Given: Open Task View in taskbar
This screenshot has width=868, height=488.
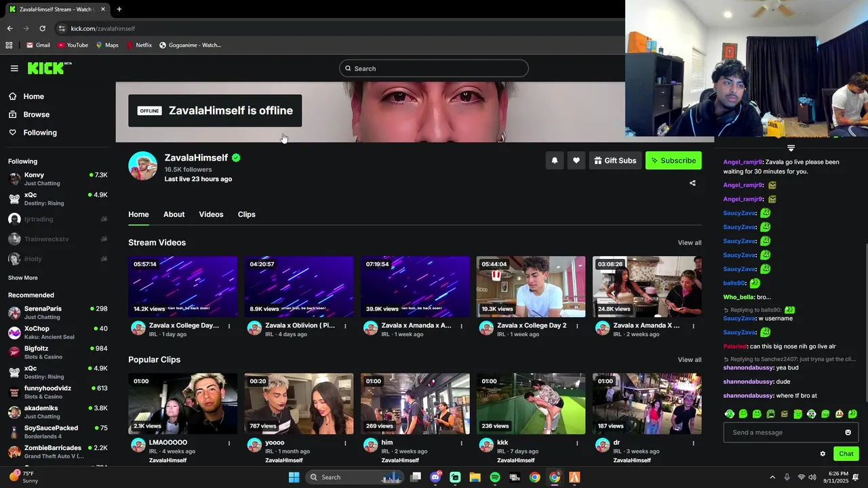Looking at the screenshot, I should [416, 477].
